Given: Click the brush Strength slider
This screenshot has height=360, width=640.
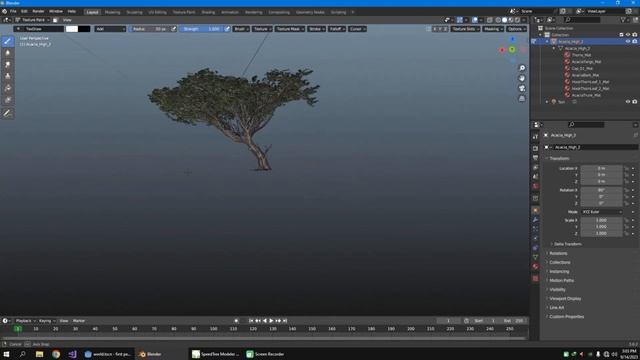Looking at the screenshot, I should click(x=201, y=29).
